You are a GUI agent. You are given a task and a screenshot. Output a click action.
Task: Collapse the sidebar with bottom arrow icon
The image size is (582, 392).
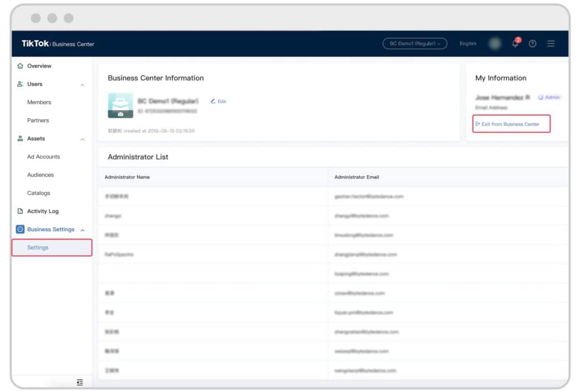coord(80,383)
